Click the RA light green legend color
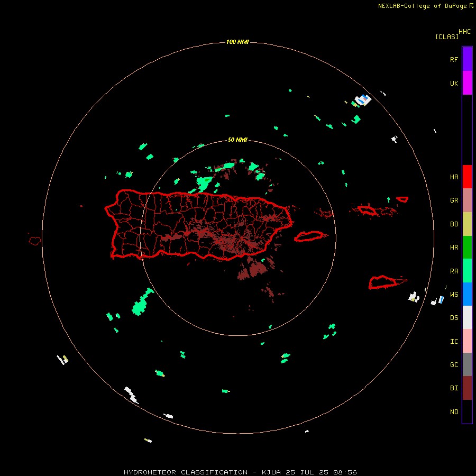 (467, 271)
